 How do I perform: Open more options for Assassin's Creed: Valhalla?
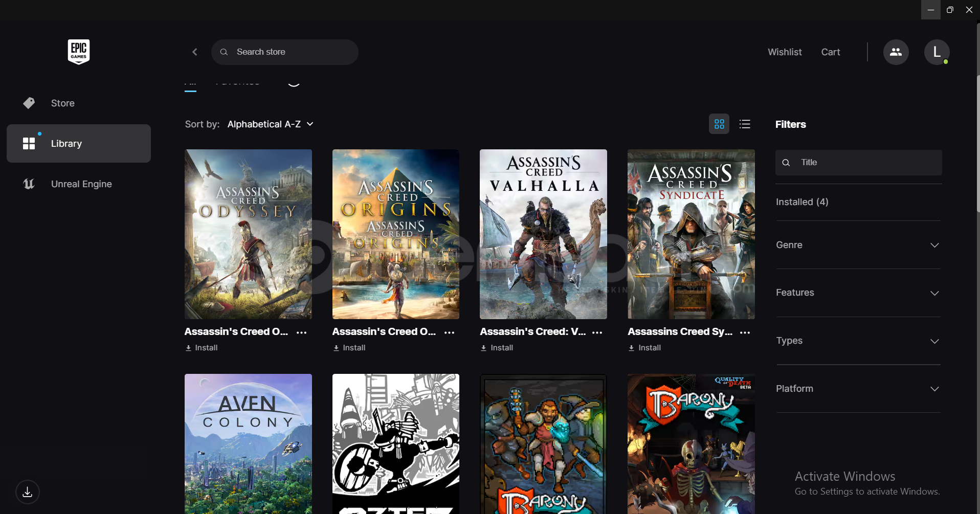(597, 332)
